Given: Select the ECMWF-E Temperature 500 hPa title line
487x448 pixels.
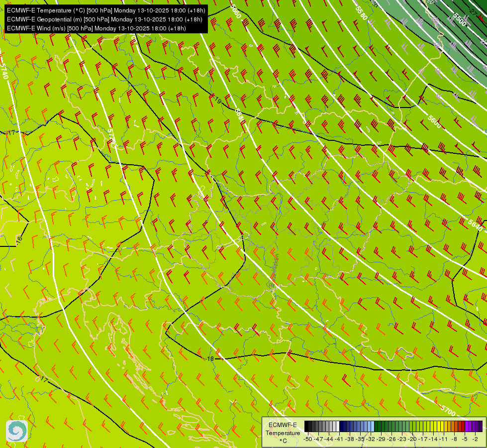Looking at the screenshot, I should (106, 10).
